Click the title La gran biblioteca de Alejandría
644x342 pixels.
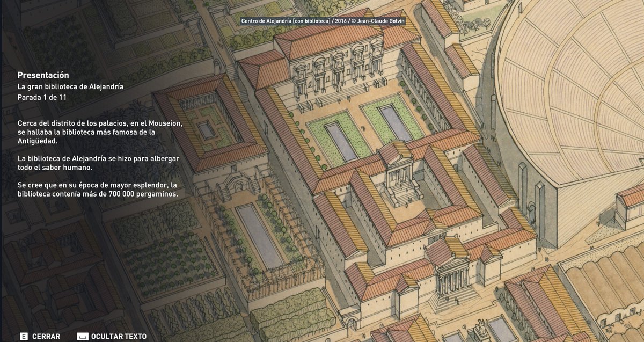(70, 86)
